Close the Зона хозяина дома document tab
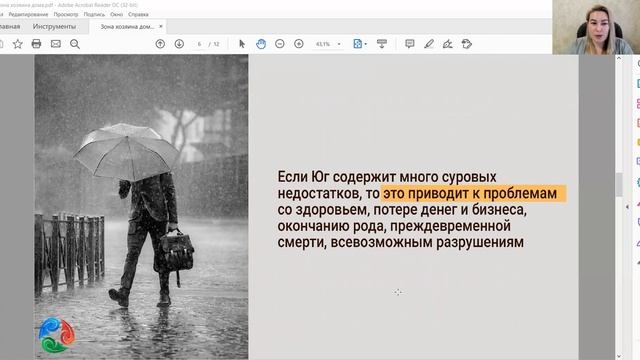Image resolution: width=640 pixels, height=360 pixels. coord(161,26)
